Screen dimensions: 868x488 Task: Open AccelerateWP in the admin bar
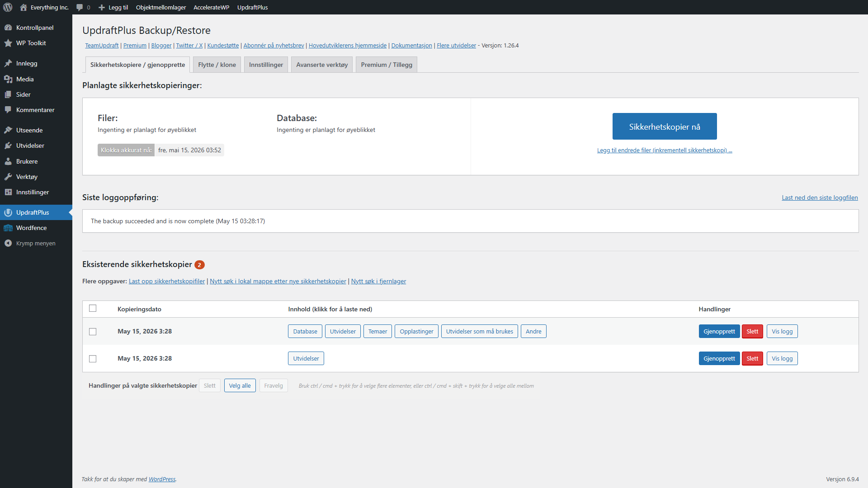tap(212, 7)
